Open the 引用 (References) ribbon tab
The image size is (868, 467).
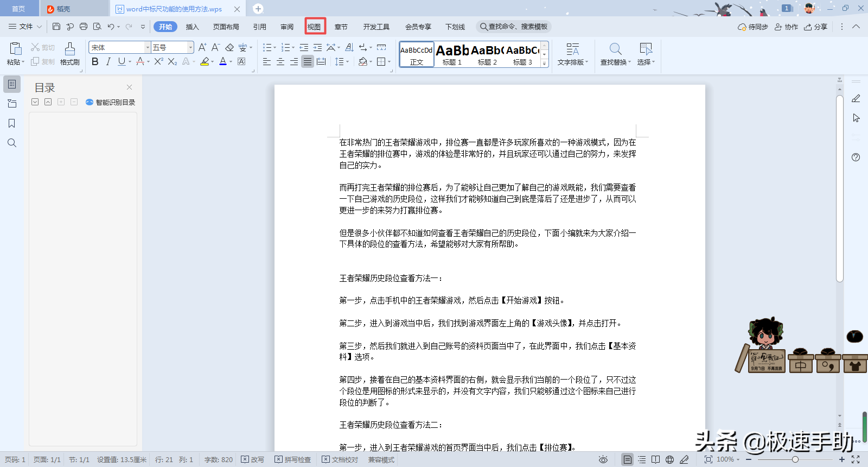click(x=260, y=27)
